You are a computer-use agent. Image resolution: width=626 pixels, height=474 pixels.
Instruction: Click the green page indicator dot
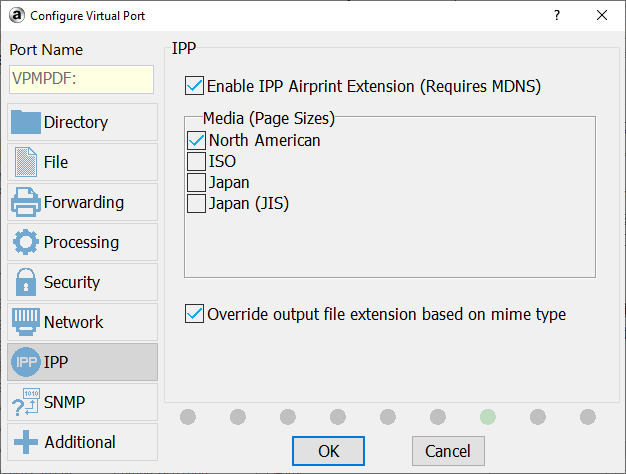point(487,416)
